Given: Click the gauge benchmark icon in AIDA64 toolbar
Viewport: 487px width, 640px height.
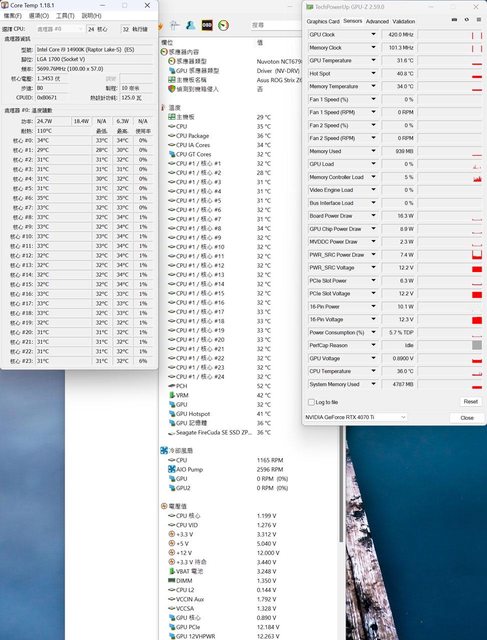Looking at the screenshot, I should pos(223,25).
